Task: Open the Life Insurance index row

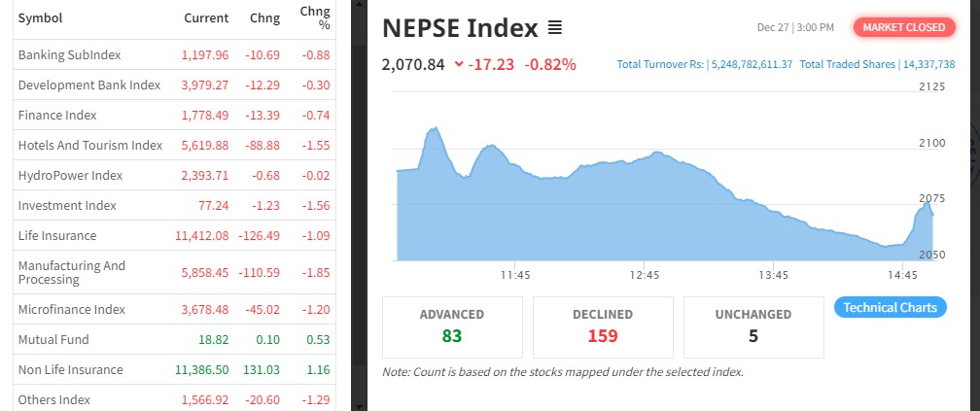Action: coord(57,236)
